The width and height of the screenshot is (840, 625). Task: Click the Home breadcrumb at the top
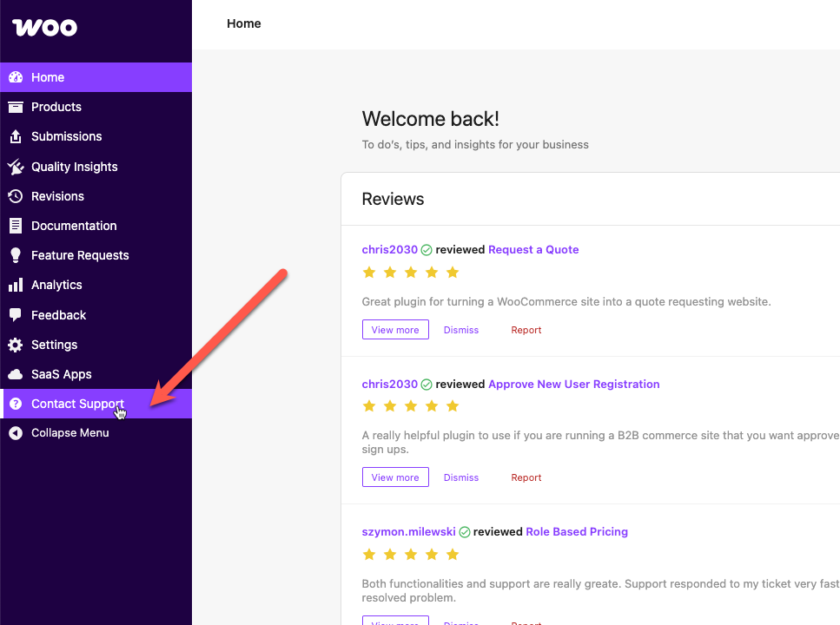pos(243,23)
